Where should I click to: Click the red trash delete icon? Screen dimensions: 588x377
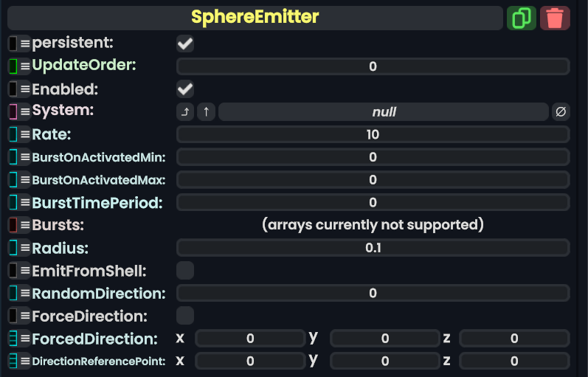click(555, 18)
